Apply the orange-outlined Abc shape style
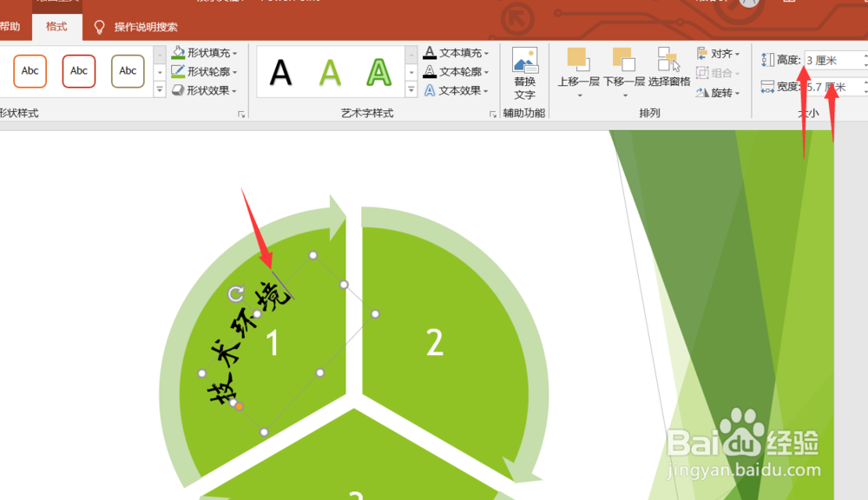868x500 pixels. click(x=30, y=71)
